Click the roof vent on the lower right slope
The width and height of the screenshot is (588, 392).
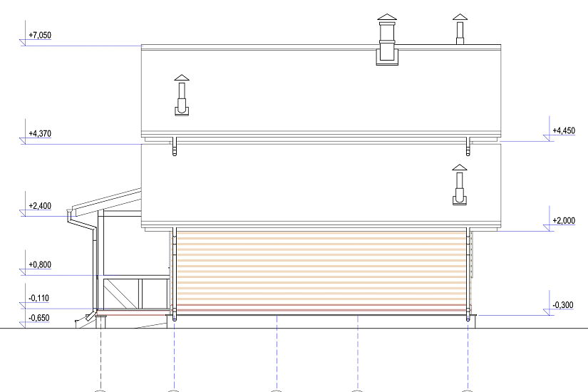460,185
